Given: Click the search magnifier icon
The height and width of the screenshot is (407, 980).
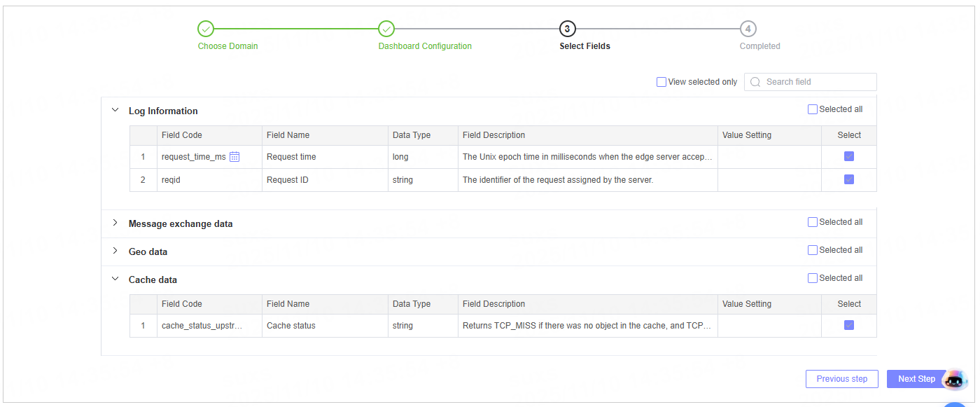Looking at the screenshot, I should [755, 82].
